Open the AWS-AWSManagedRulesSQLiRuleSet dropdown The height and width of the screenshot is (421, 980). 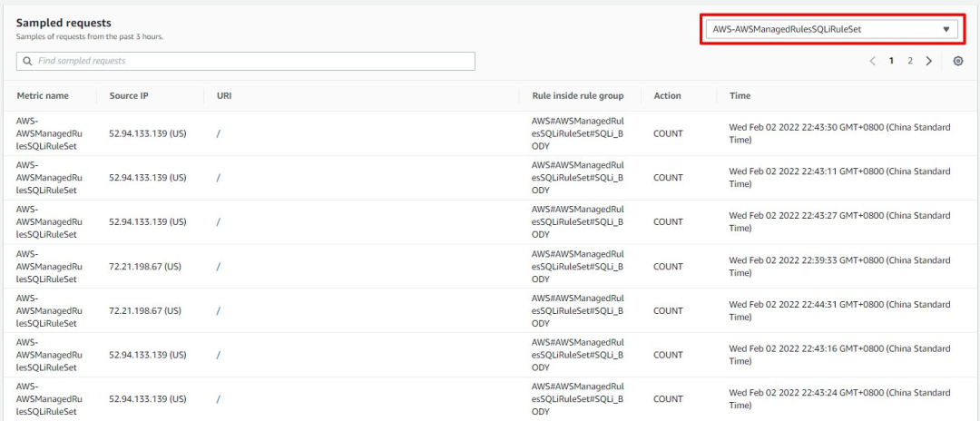830,29
